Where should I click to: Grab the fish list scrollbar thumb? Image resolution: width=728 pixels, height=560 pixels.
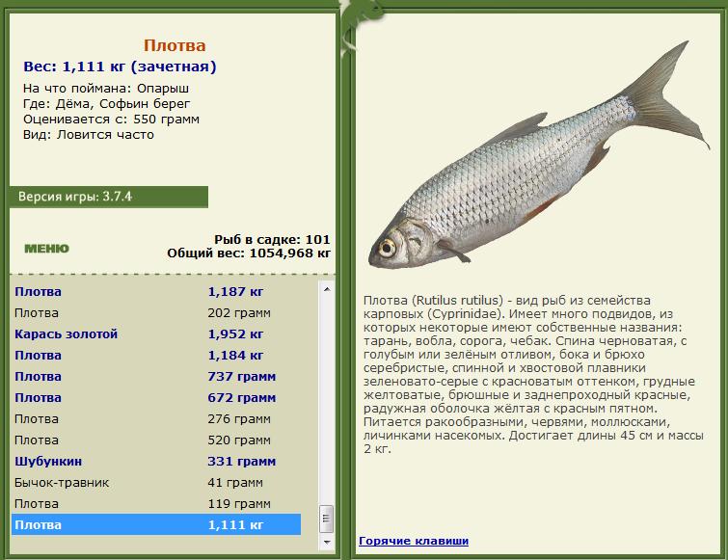point(326,519)
